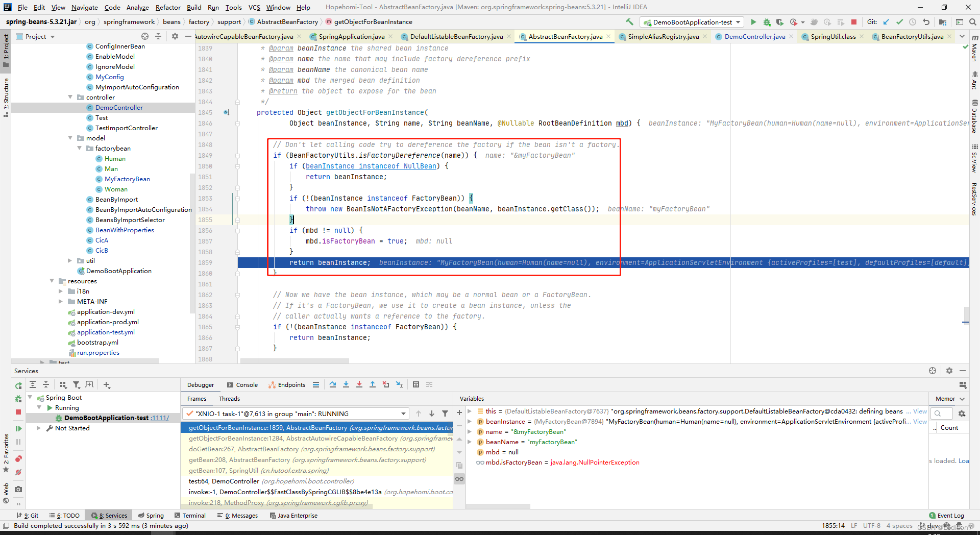Open Services panel settings with the gear icon

click(x=949, y=371)
